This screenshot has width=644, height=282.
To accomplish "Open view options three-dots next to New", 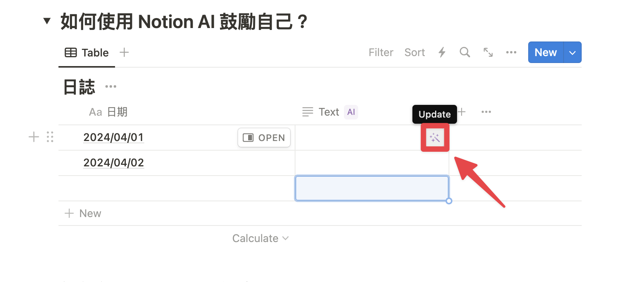I will pyautogui.click(x=511, y=52).
